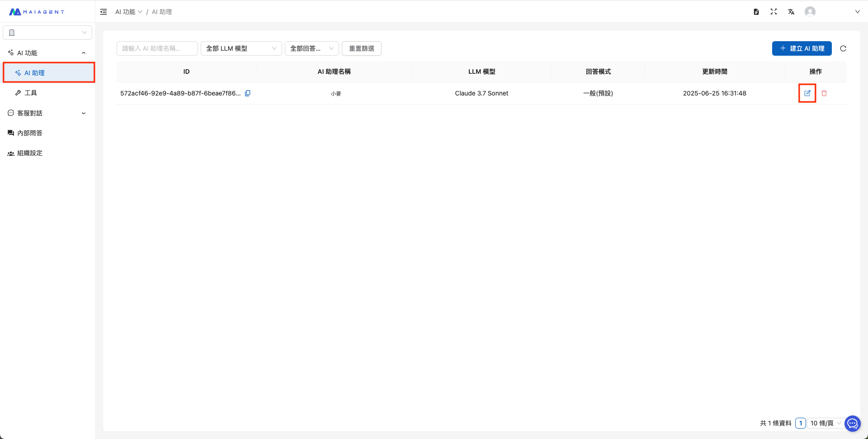Open the 全部回答 mode filter dropdown
Viewport: 868px width, 439px height.
tap(311, 48)
